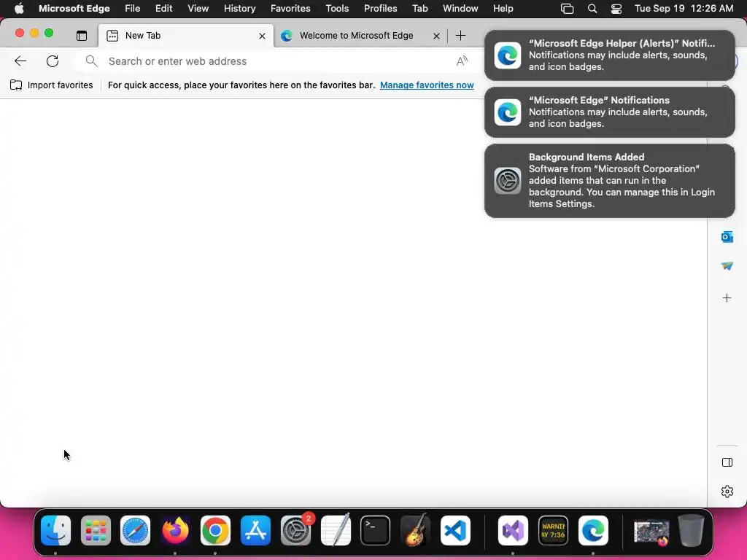Open App Store from the dock
The width and height of the screenshot is (747, 560).
tap(255, 531)
